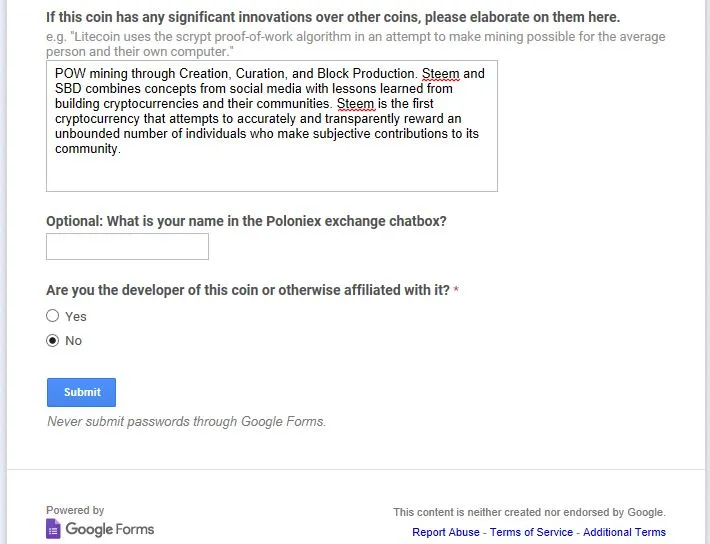The height and width of the screenshot is (544, 710).
Task: Focus the coin innovations text area
Action: [272, 126]
